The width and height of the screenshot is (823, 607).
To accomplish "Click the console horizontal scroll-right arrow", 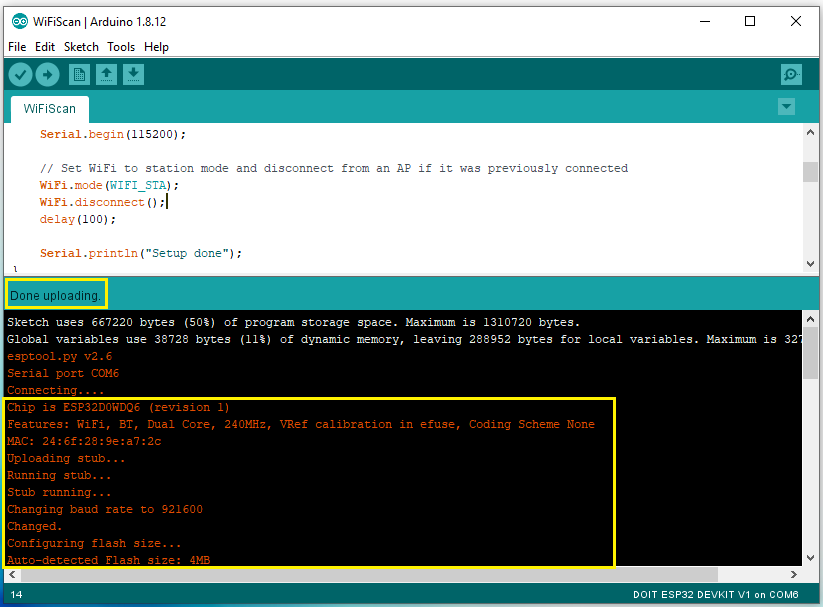I will tap(794, 574).
